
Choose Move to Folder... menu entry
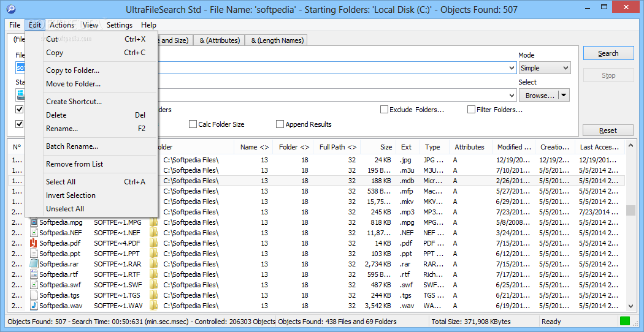point(91,84)
